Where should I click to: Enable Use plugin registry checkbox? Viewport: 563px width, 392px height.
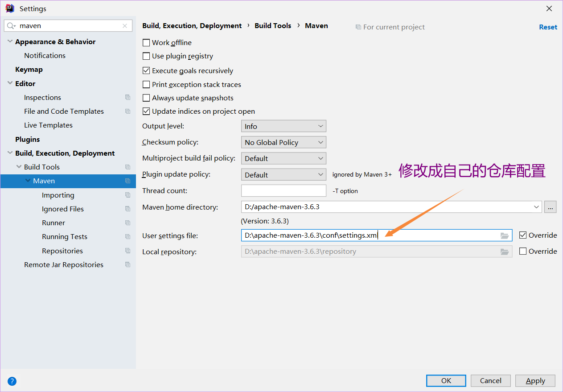click(x=146, y=56)
